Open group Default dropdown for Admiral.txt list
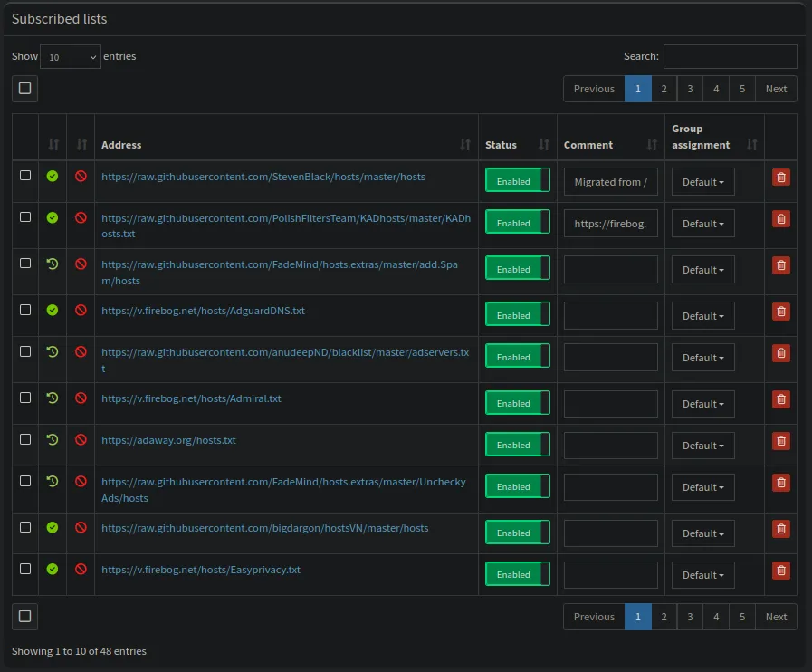The height and width of the screenshot is (672, 812). 702,404
